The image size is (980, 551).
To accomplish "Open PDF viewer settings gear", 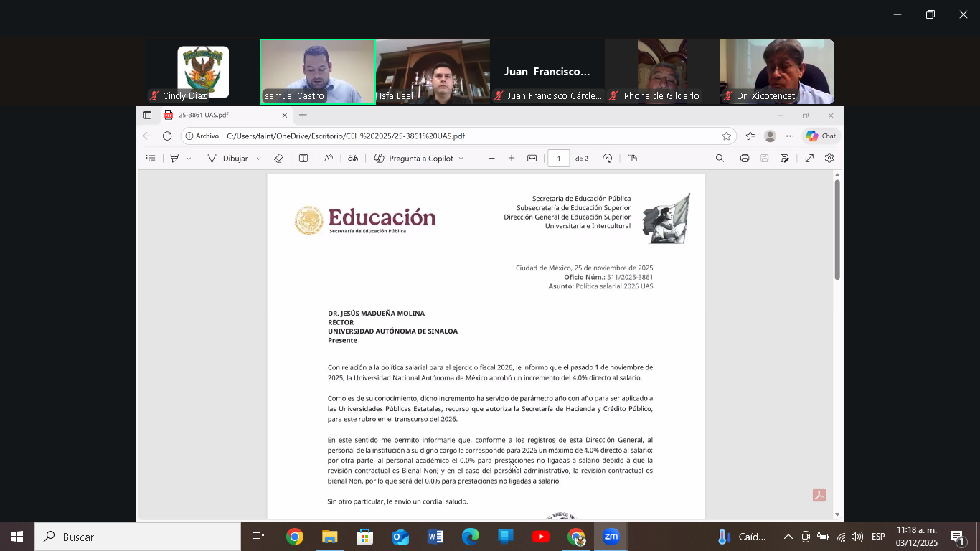I will pyautogui.click(x=829, y=158).
